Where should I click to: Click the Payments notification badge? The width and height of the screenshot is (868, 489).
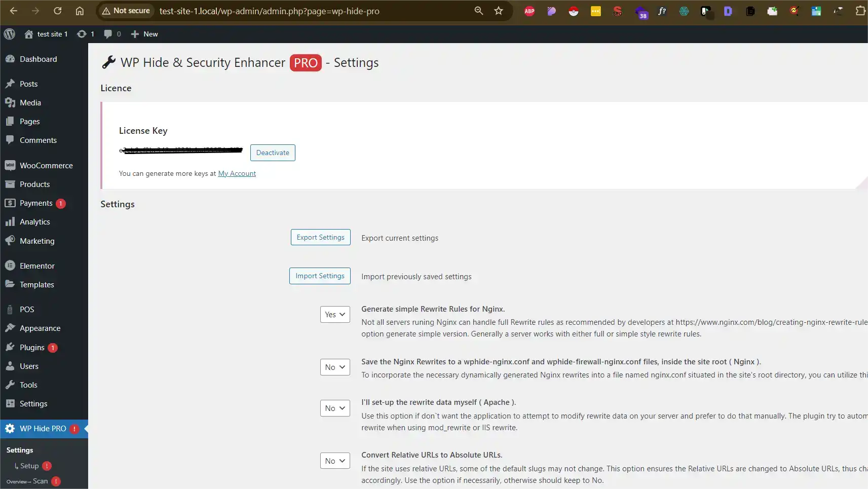point(61,203)
